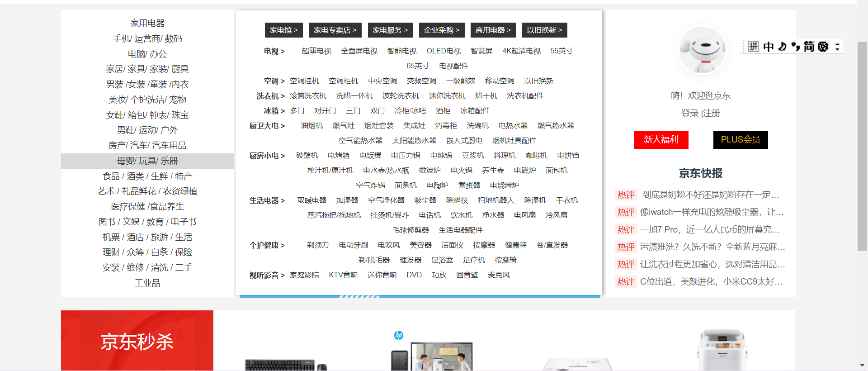This screenshot has height=371, width=868.
Task: Click the 扫地机器人 link
Action: pyautogui.click(x=496, y=200)
